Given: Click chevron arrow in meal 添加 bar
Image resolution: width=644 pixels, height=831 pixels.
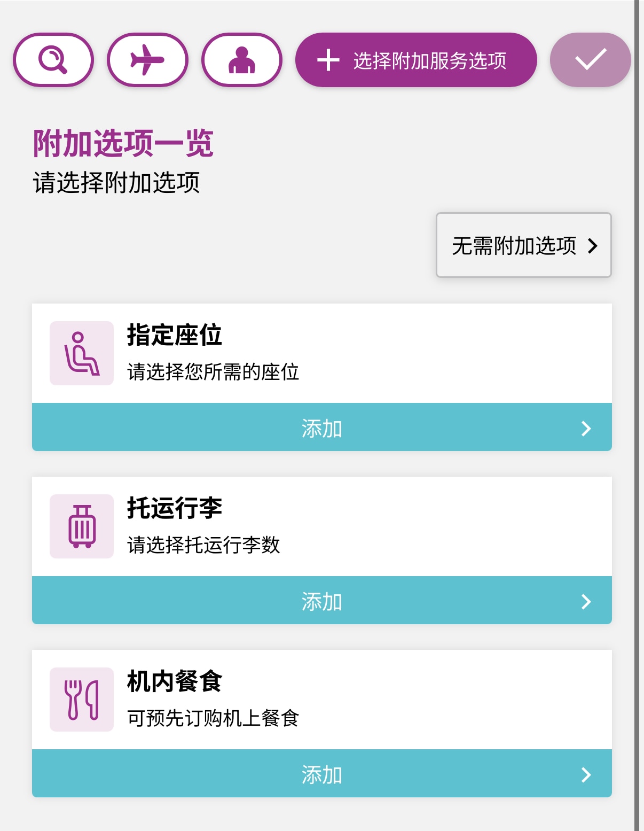Looking at the screenshot, I should click(x=586, y=775).
